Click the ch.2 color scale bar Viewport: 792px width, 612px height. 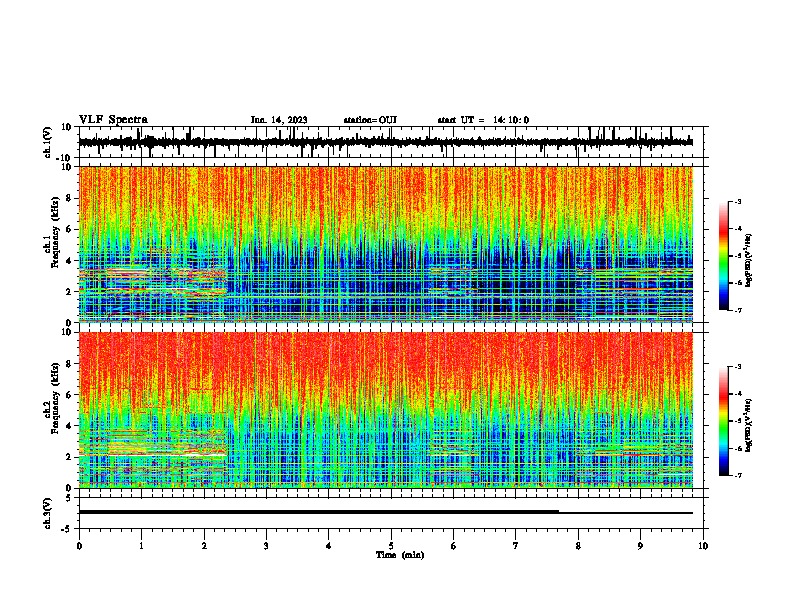tap(723, 421)
